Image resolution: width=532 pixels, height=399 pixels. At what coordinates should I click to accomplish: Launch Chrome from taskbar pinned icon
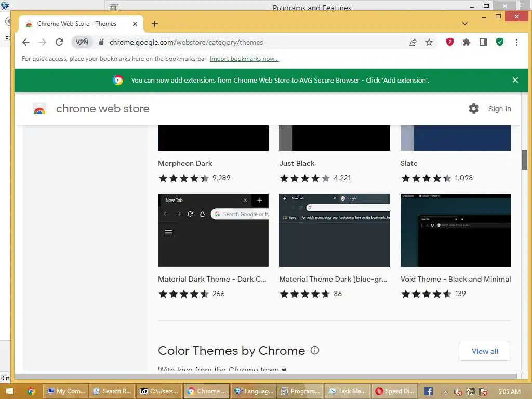tap(31, 391)
